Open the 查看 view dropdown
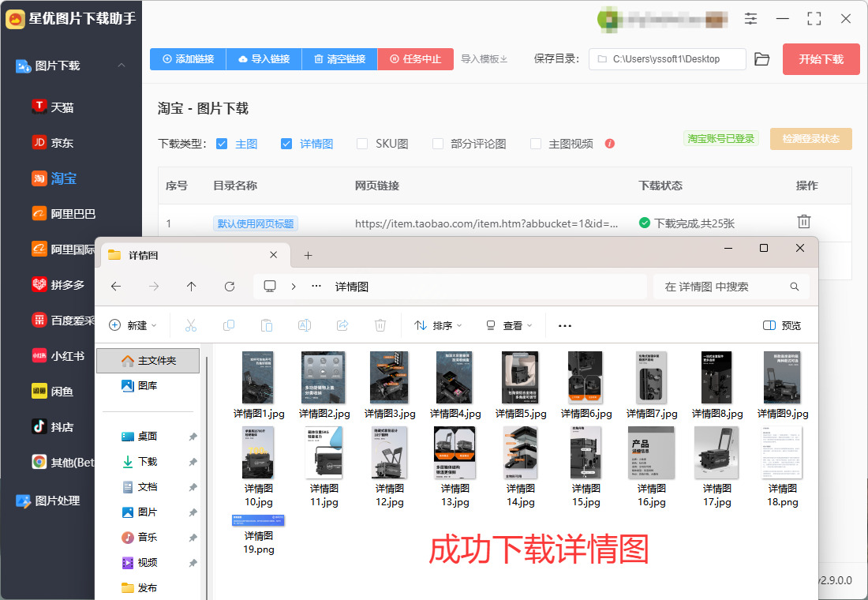This screenshot has width=868, height=600. pos(509,325)
